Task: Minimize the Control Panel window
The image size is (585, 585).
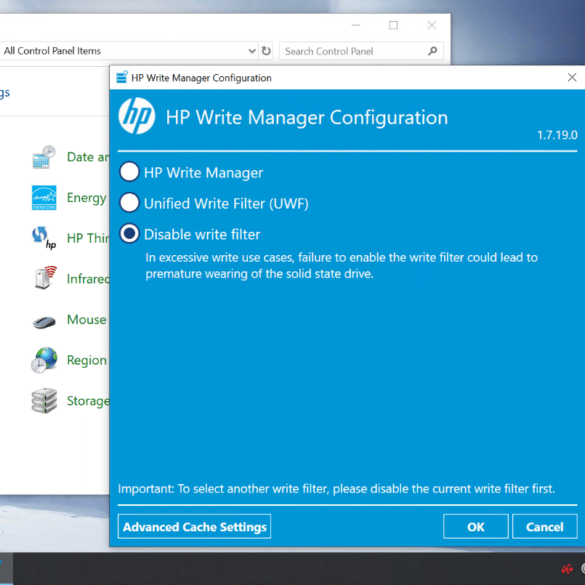Action: (x=356, y=25)
